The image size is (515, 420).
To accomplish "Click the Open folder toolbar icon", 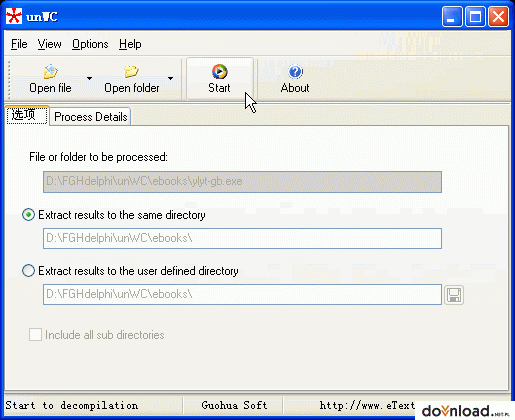I will click(x=131, y=71).
